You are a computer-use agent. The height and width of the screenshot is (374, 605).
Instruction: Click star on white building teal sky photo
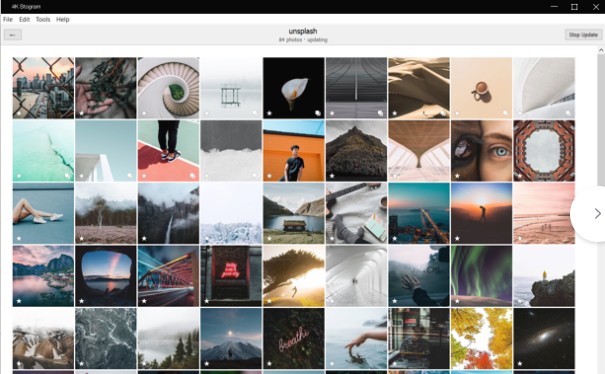[x=81, y=176]
